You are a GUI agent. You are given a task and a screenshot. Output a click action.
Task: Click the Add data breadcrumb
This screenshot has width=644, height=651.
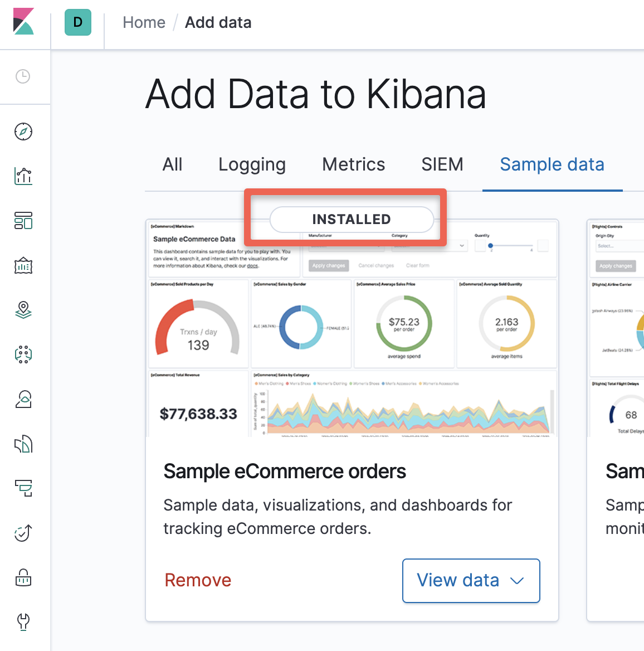[x=218, y=22]
